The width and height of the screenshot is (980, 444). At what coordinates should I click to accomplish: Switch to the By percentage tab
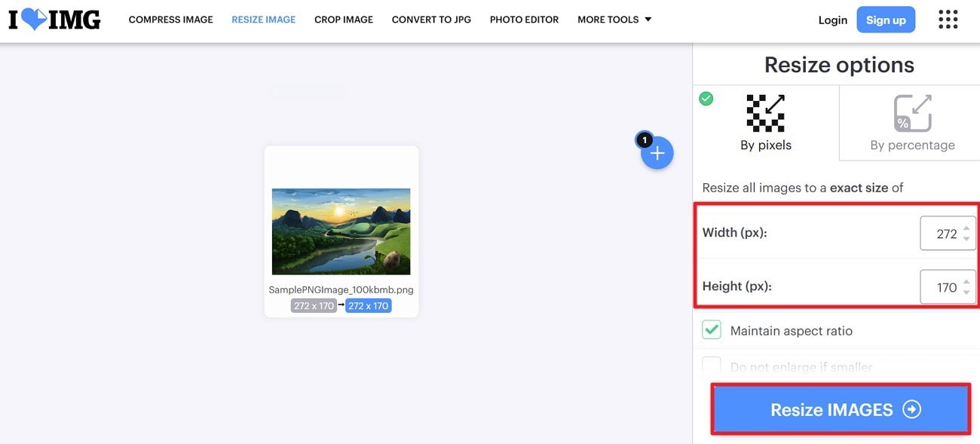tap(910, 123)
